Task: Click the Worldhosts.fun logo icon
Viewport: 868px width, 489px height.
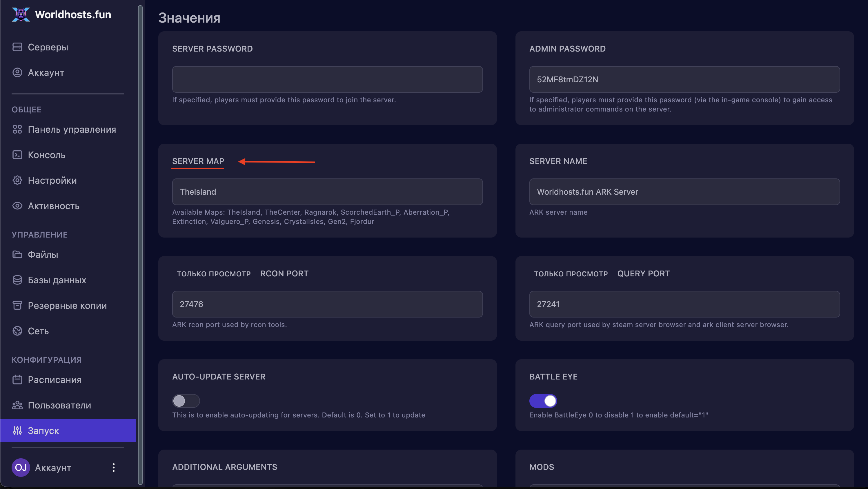Action: coord(21,14)
